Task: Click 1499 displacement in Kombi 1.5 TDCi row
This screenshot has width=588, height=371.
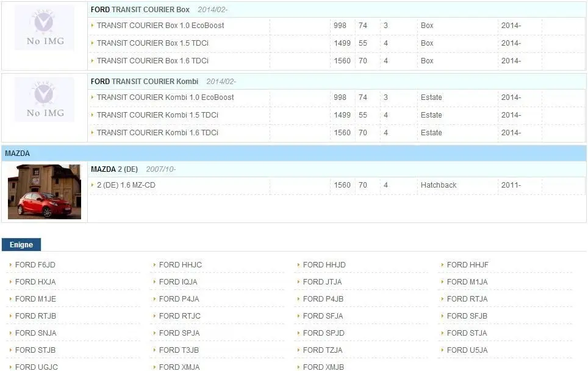Action: tap(342, 115)
